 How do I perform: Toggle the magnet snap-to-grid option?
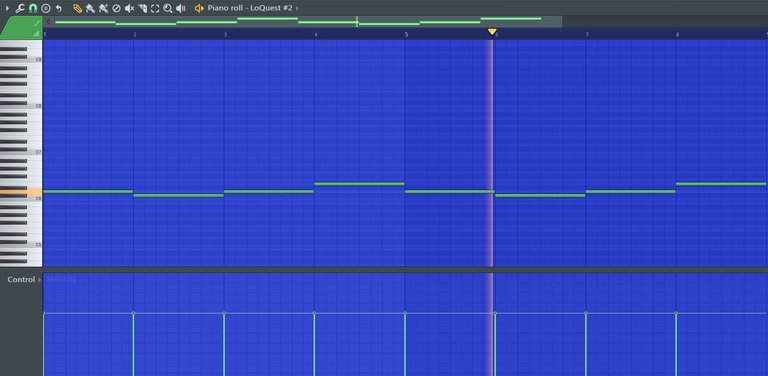pos(33,8)
